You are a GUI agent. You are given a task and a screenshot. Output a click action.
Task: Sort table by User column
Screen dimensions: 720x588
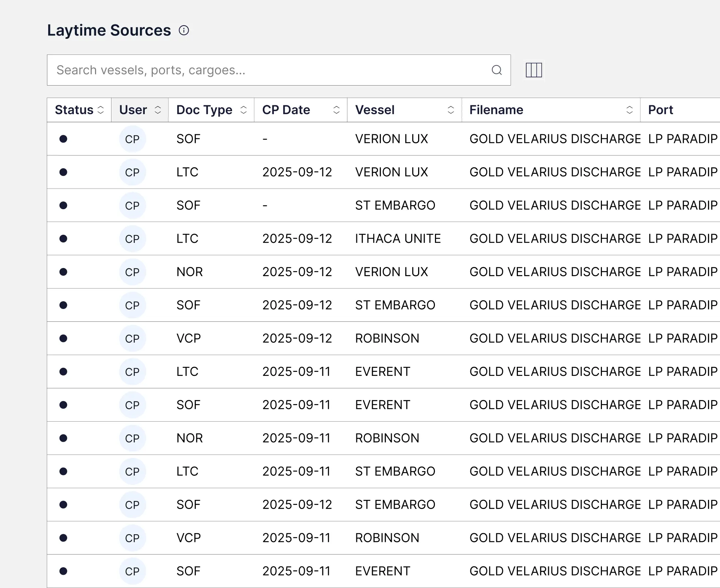(x=158, y=110)
